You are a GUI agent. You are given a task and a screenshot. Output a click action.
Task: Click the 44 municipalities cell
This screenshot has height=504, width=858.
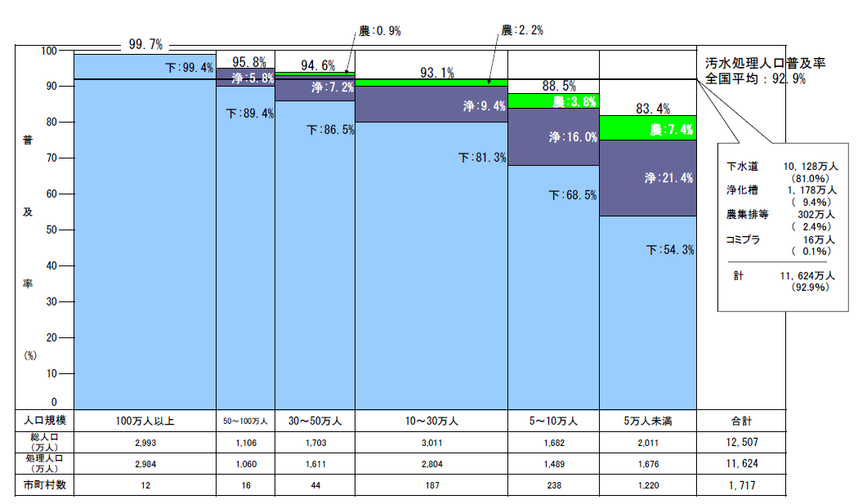(x=315, y=485)
